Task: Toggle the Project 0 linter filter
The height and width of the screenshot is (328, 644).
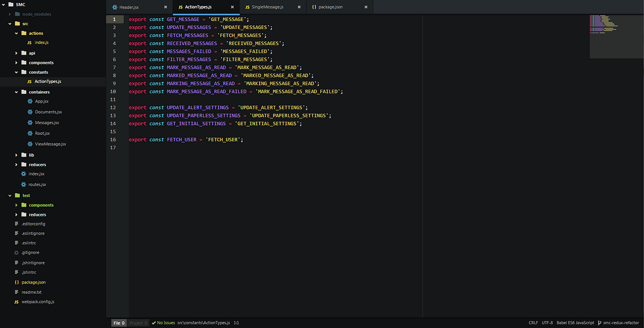Action: coord(138,323)
